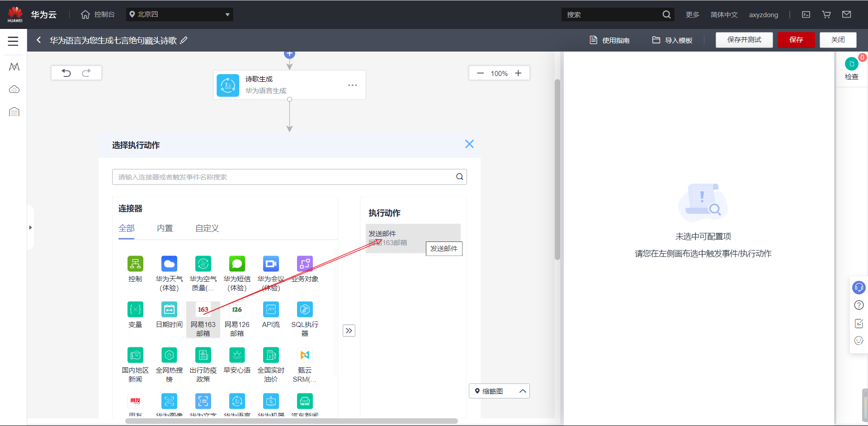This screenshot has height=426, width=868.
Task: Add a node with the blue plus
Action: (289, 54)
